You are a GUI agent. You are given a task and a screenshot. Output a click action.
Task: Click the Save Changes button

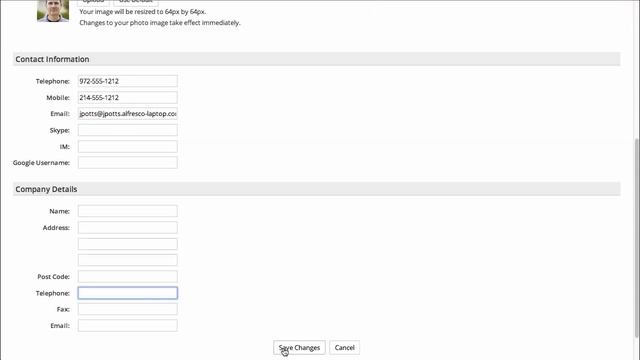point(299,347)
